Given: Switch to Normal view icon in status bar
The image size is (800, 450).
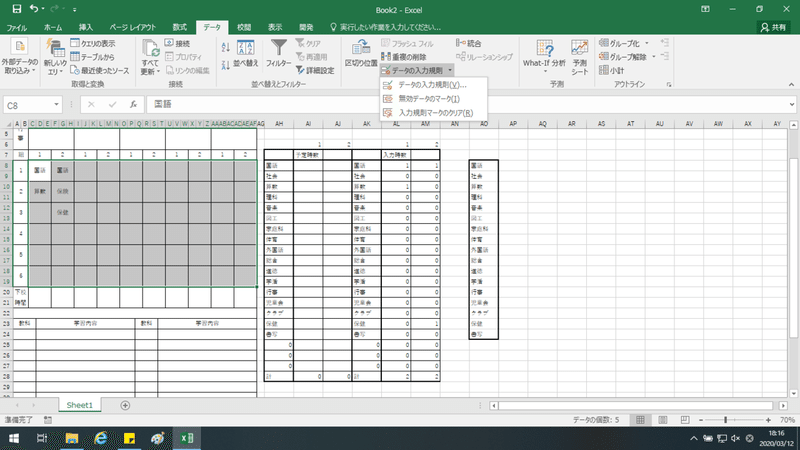Looking at the screenshot, I should tap(640, 420).
